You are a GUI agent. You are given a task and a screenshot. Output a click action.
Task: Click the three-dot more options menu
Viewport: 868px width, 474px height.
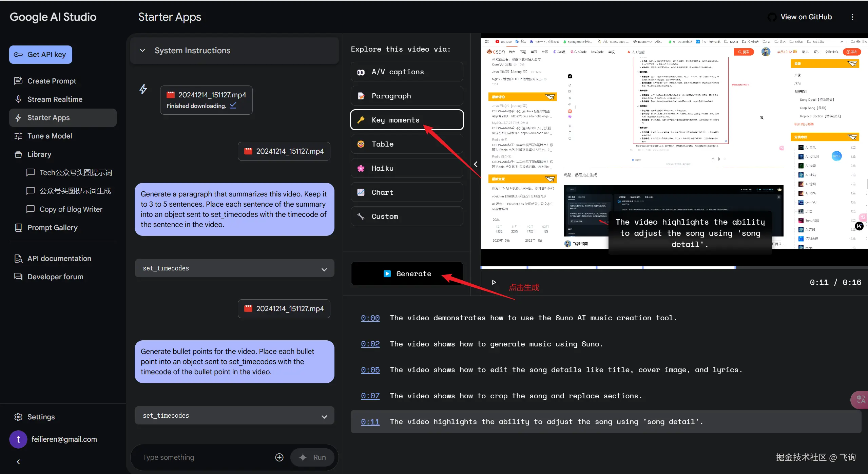click(852, 17)
